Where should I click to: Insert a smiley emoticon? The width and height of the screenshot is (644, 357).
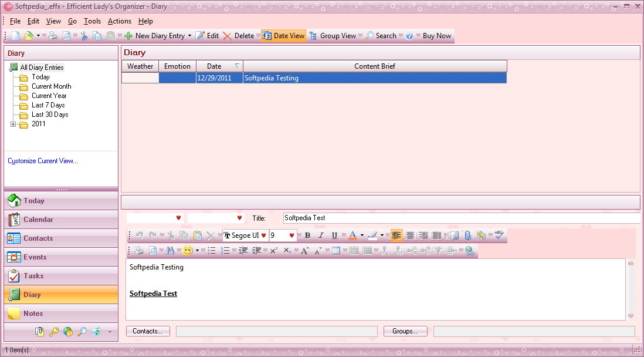188,251
